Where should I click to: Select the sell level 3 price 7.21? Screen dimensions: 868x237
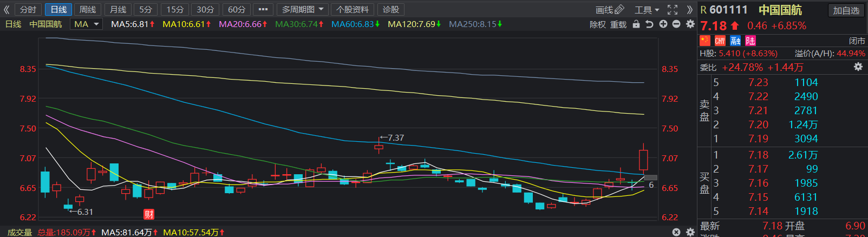coord(758,110)
